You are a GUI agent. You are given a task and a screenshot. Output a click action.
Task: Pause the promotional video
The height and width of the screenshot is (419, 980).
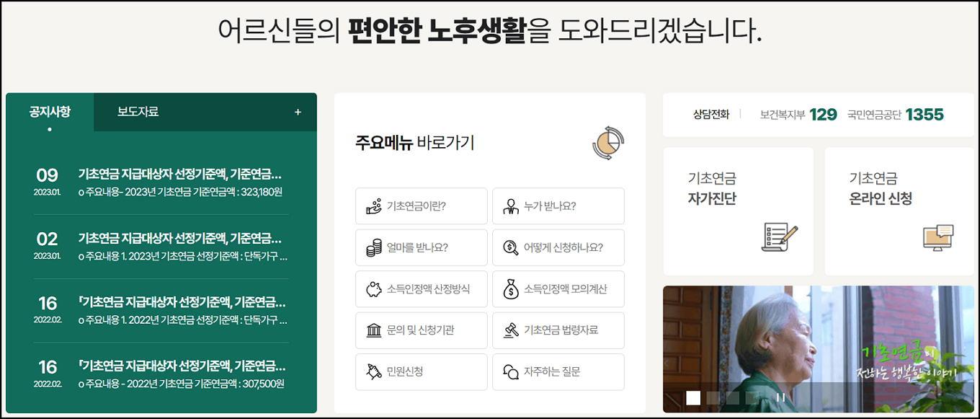click(x=780, y=397)
